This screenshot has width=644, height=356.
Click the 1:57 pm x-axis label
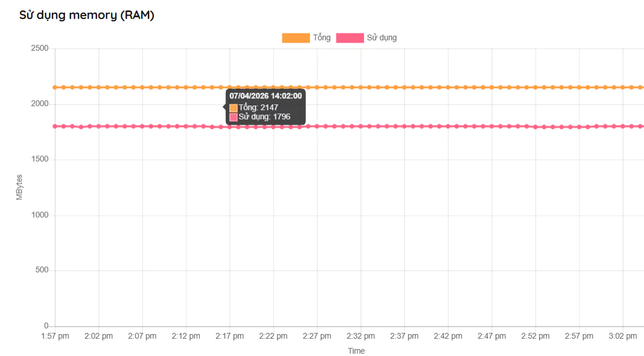(x=55, y=336)
